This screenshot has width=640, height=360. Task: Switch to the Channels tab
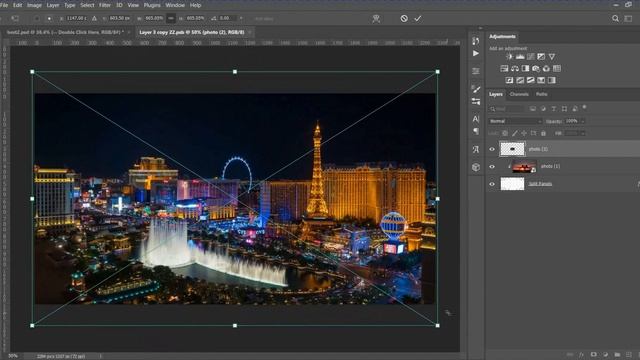(519, 94)
